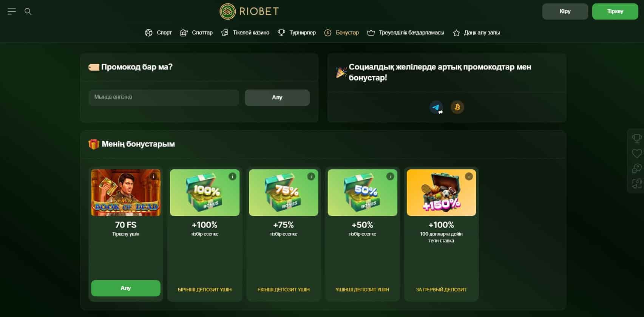
Task: Open the hamburger menu icon
Action: tap(12, 11)
